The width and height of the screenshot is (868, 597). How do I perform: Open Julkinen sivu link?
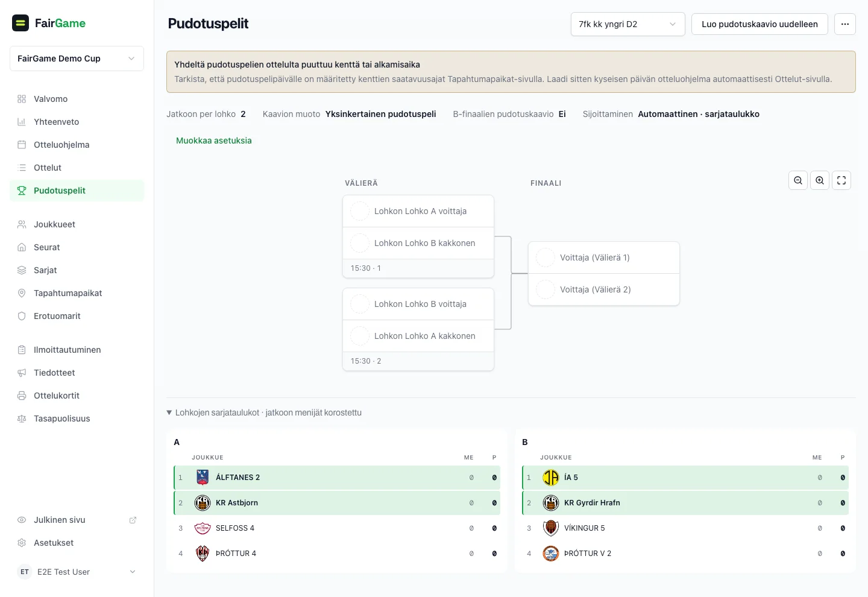point(77,520)
